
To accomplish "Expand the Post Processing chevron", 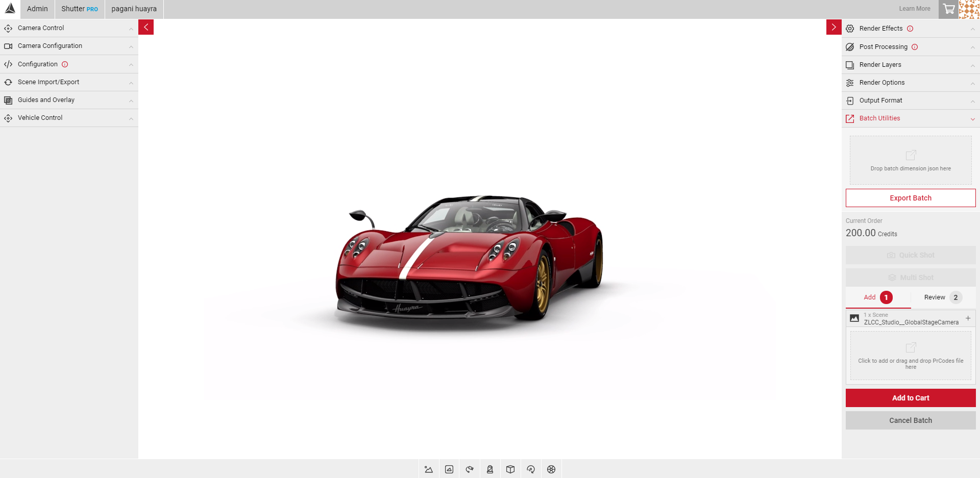I will (x=972, y=47).
